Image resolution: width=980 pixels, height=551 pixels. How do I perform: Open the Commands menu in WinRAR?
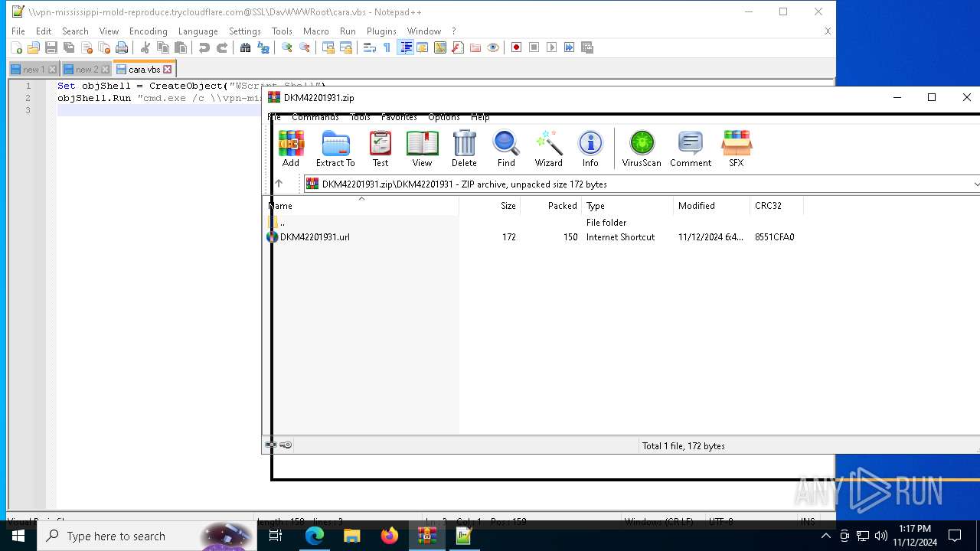click(x=315, y=117)
